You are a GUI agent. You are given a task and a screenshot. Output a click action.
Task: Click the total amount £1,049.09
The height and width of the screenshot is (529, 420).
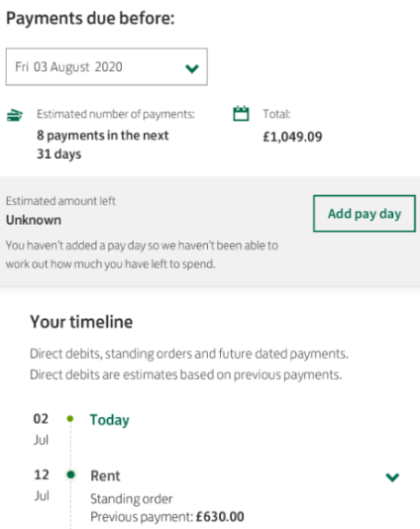click(x=292, y=137)
